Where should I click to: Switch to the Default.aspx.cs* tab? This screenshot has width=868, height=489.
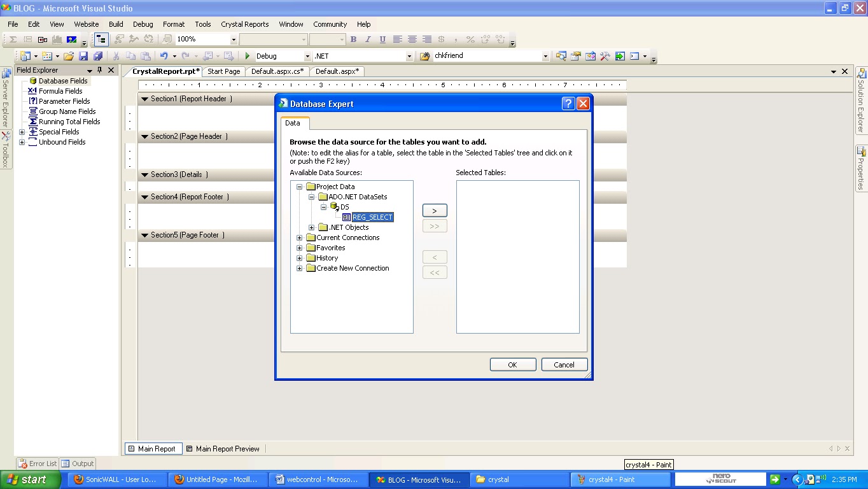[277, 71]
